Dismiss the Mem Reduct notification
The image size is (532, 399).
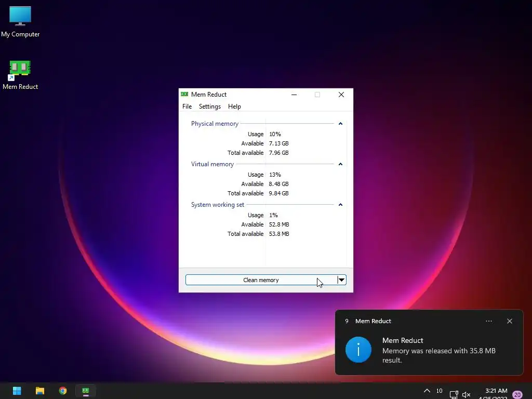coord(510,321)
